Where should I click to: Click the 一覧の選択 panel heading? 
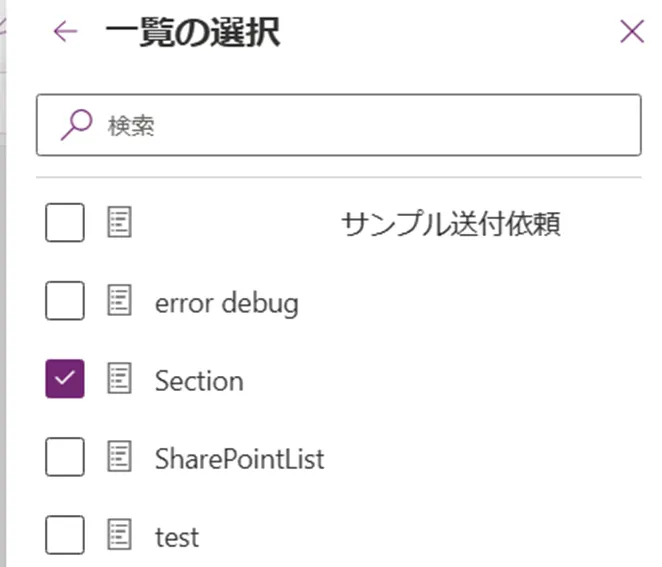click(x=192, y=32)
